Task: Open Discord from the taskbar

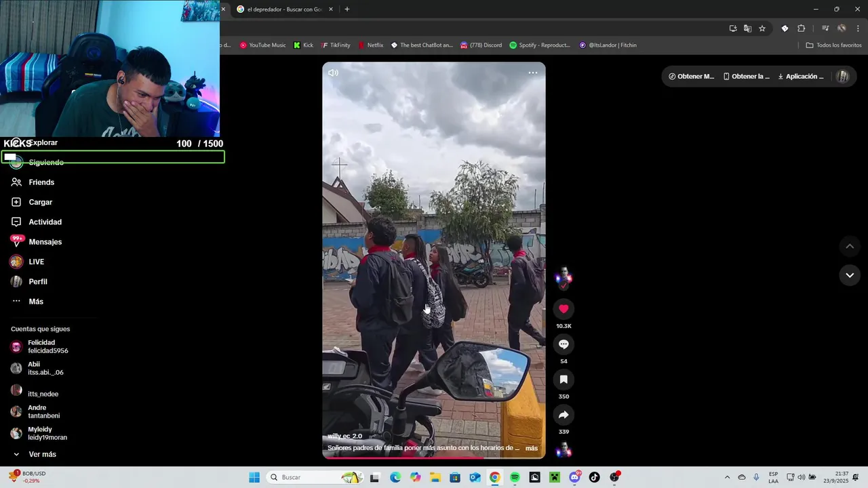Action: pos(574,477)
